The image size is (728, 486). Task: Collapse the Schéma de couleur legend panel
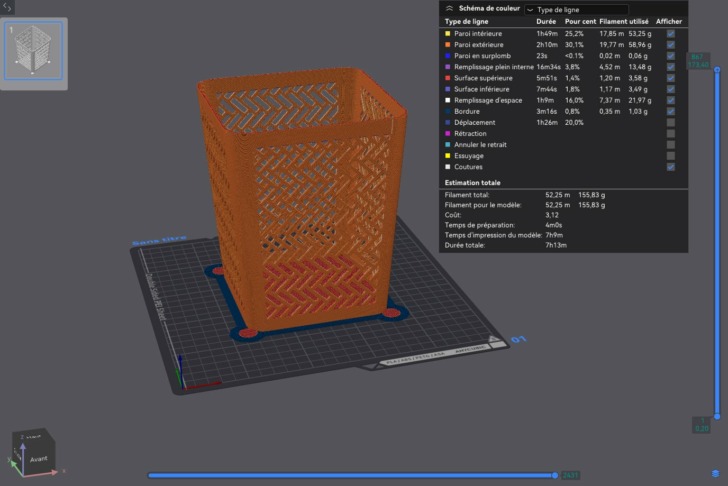pos(449,8)
